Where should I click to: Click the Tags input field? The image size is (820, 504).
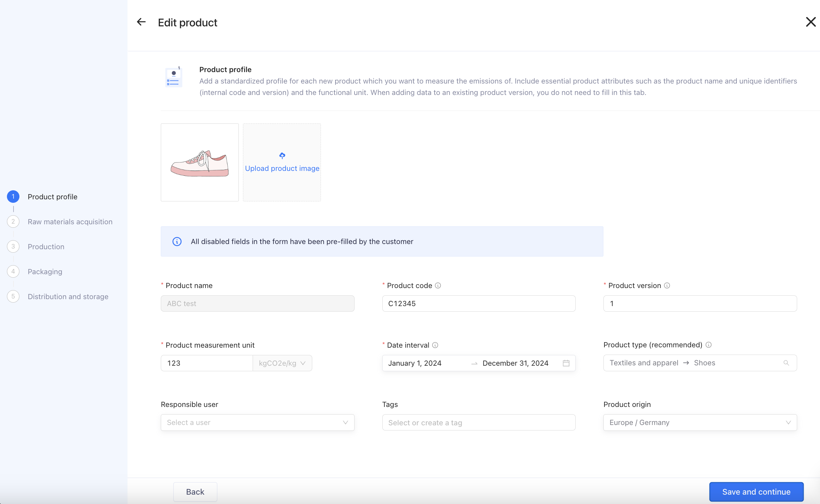[x=478, y=423]
